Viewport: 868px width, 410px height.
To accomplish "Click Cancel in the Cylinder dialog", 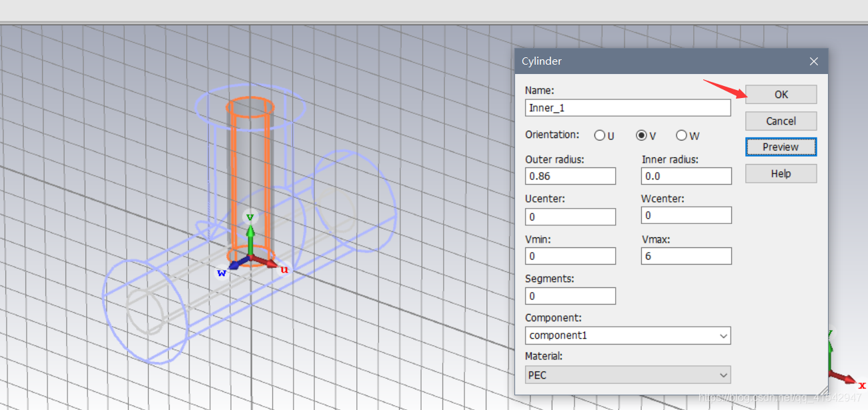I will [x=781, y=121].
